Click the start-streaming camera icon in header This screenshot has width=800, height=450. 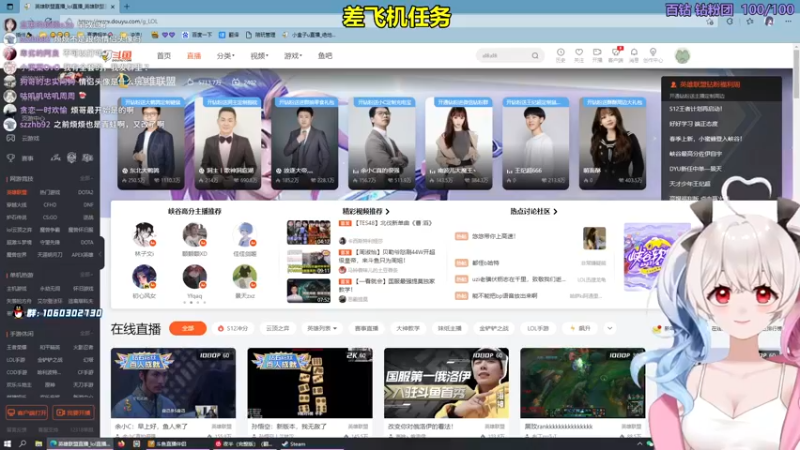click(597, 53)
